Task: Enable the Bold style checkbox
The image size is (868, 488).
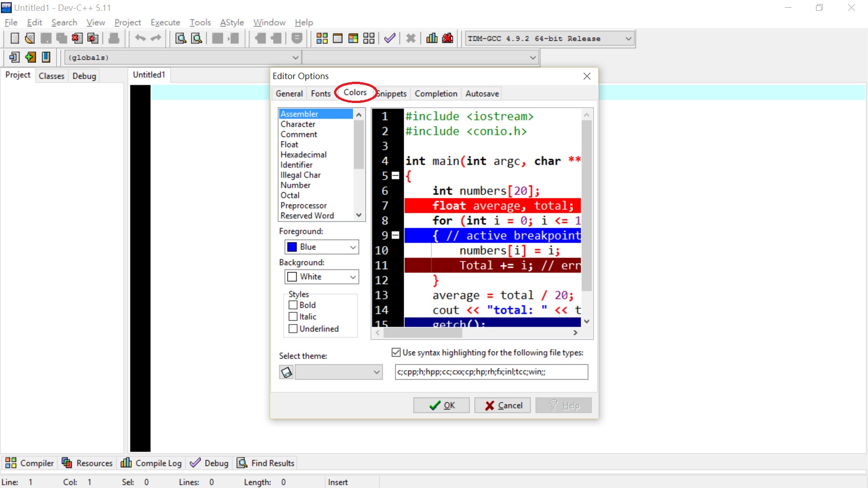Action: 293,305
